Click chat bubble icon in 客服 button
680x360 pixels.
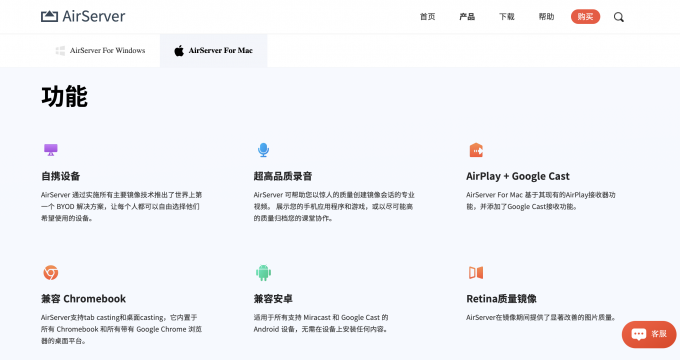[x=639, y=334]
